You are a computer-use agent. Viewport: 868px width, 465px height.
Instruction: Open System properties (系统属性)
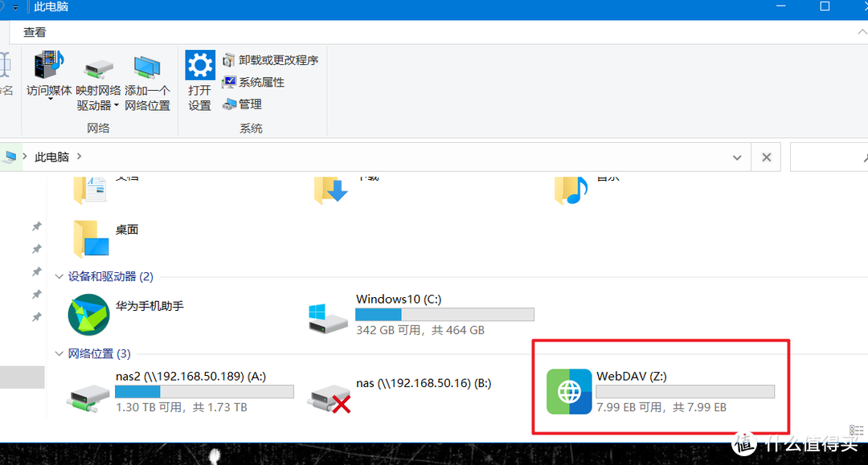coord(253,83)
